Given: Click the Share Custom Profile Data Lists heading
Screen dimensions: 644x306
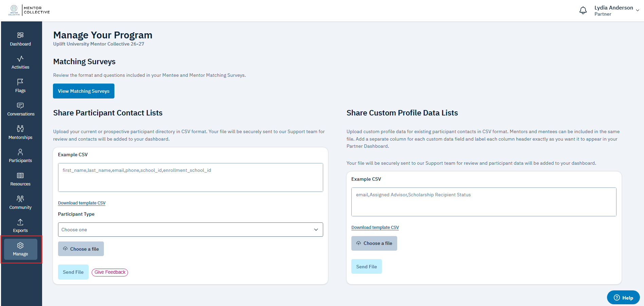Looking at the screenshot, I should coord(402,113).
